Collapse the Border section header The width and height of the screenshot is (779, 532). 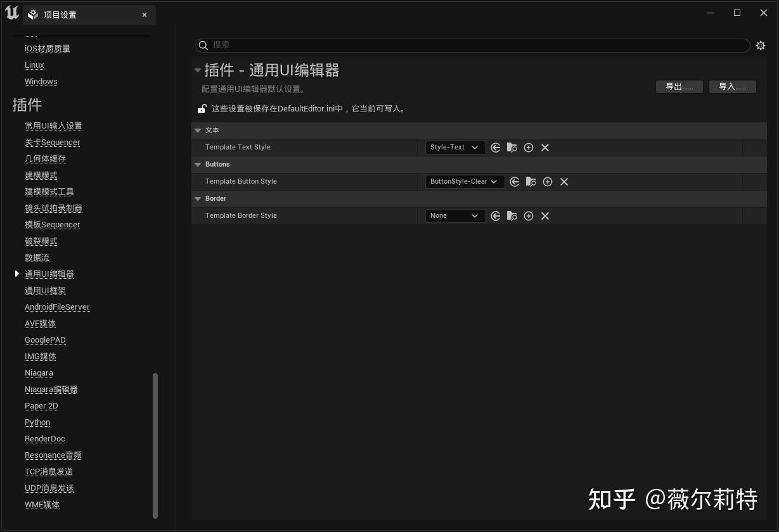pos(198,198)
